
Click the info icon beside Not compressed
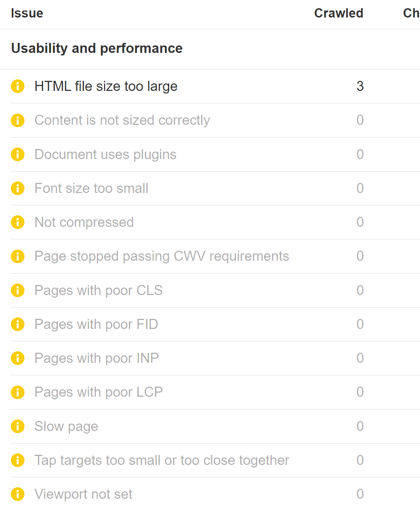coord(18,222)
